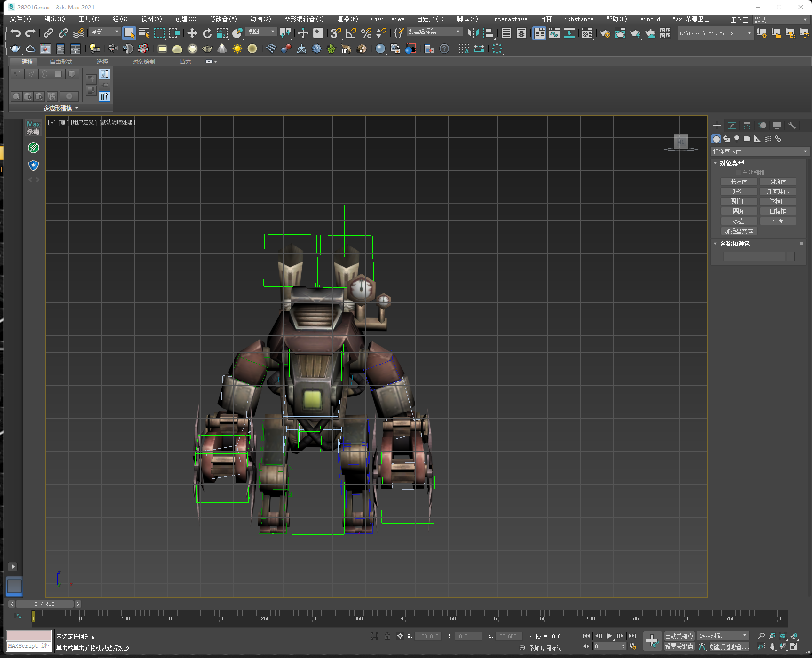Open the Modify panel tab icon

732,125
